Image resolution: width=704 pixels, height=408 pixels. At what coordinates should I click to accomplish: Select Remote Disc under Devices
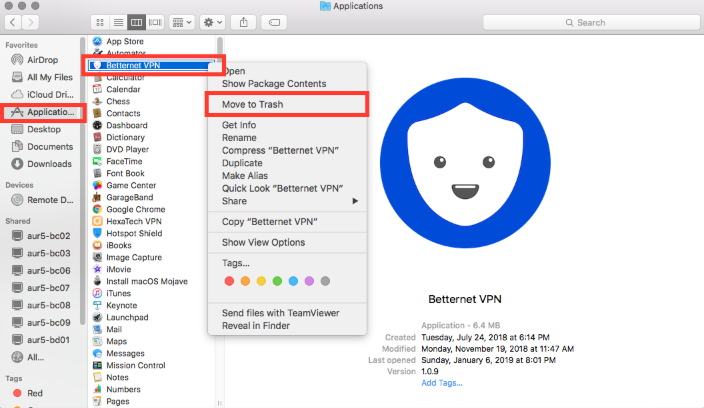(42, 200)
